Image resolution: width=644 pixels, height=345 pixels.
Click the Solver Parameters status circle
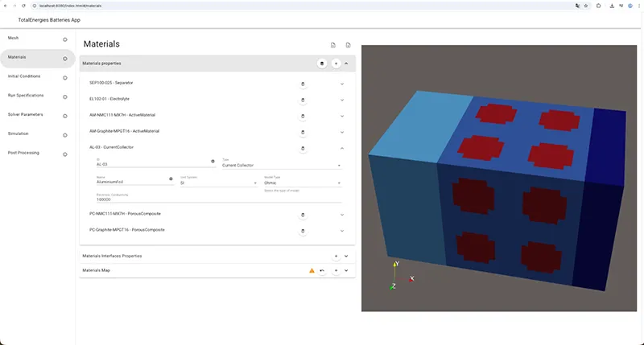point(65,116)
